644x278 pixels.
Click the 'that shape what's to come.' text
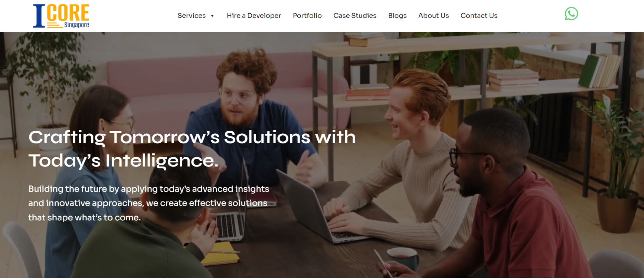(x=85, y=217)
